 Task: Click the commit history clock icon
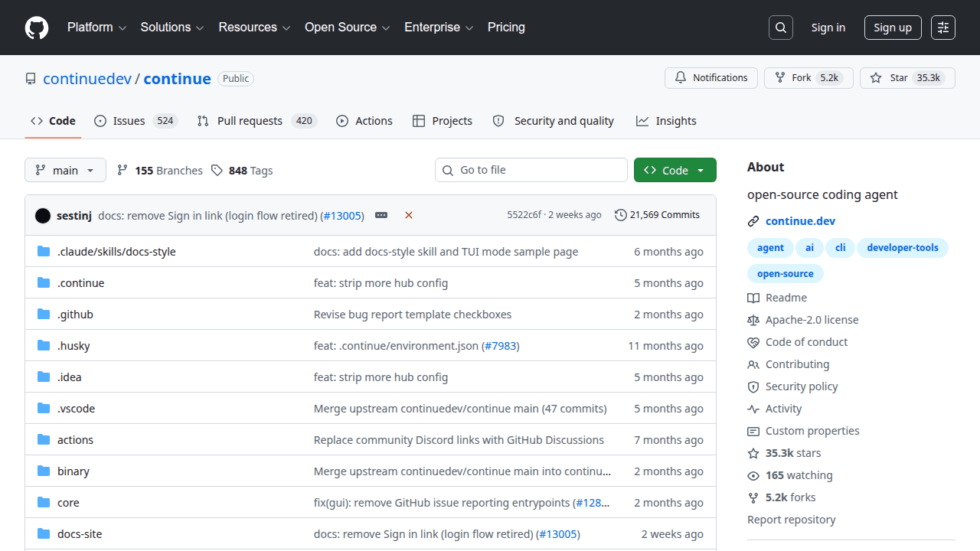620,215
